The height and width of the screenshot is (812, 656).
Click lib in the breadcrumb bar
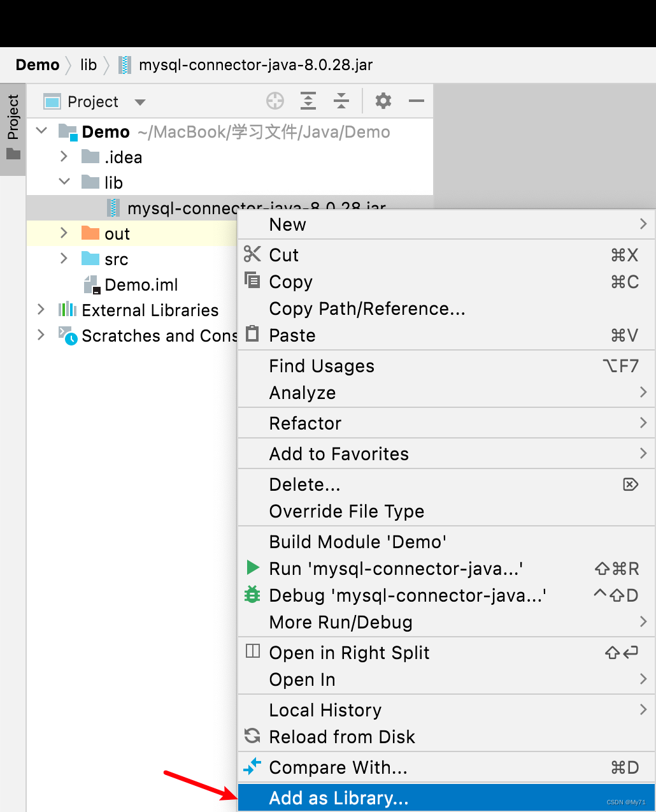tap(89, 65)
